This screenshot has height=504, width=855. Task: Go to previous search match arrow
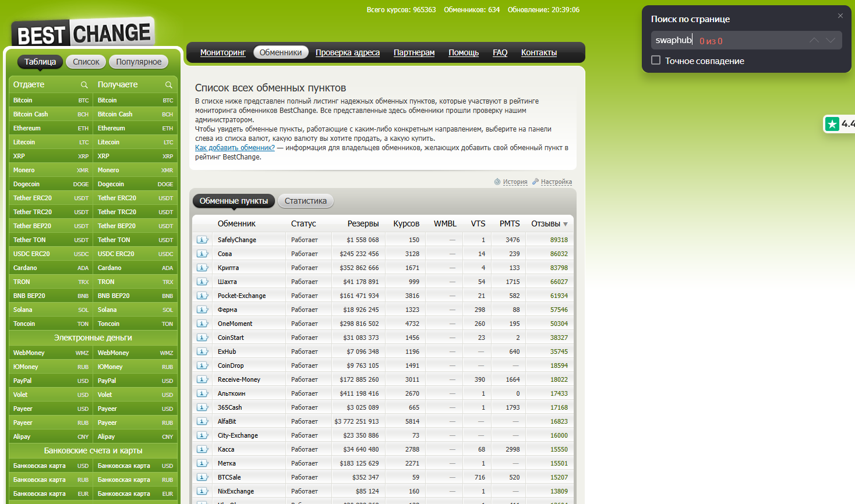(814, 40)
